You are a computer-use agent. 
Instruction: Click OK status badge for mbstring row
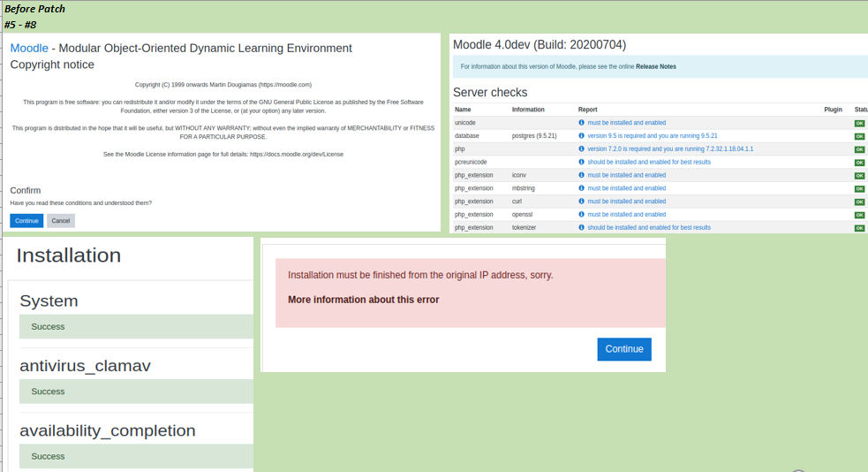click(859, 189)
